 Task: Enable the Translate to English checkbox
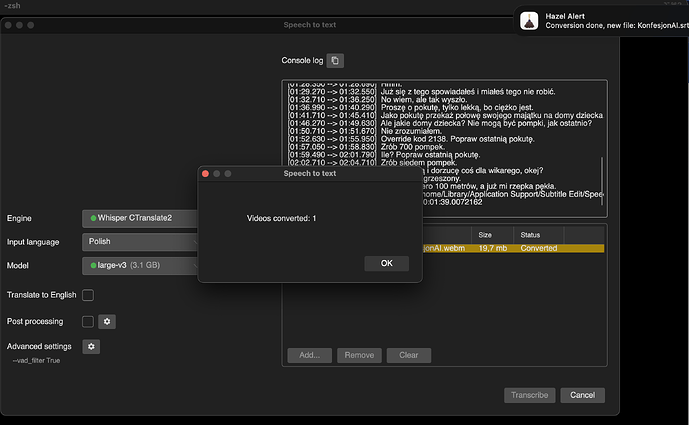(x=88, y=295)
